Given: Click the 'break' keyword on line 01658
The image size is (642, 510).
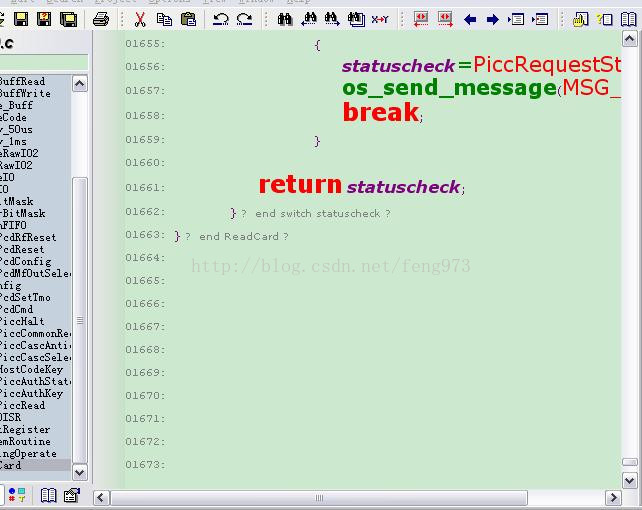Looking at the screenshot, I should coord(381,112).
